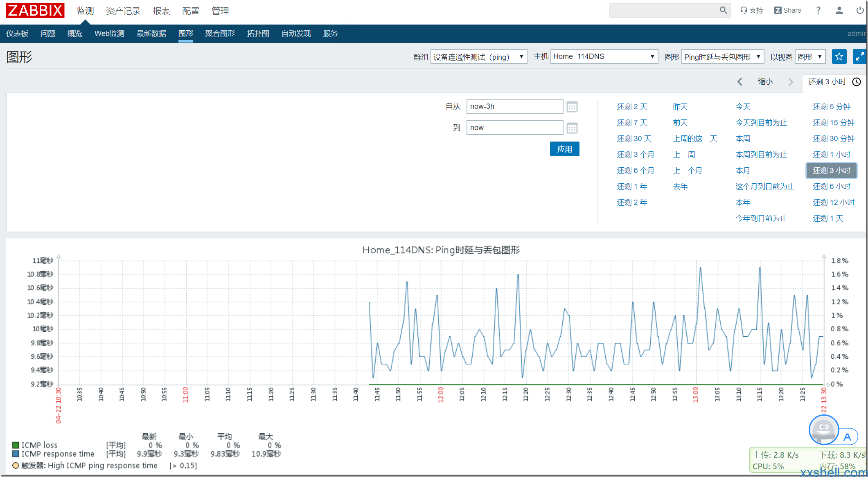The image size is (868, 477).
Task: Open the Share link
Action: point(788,10)
